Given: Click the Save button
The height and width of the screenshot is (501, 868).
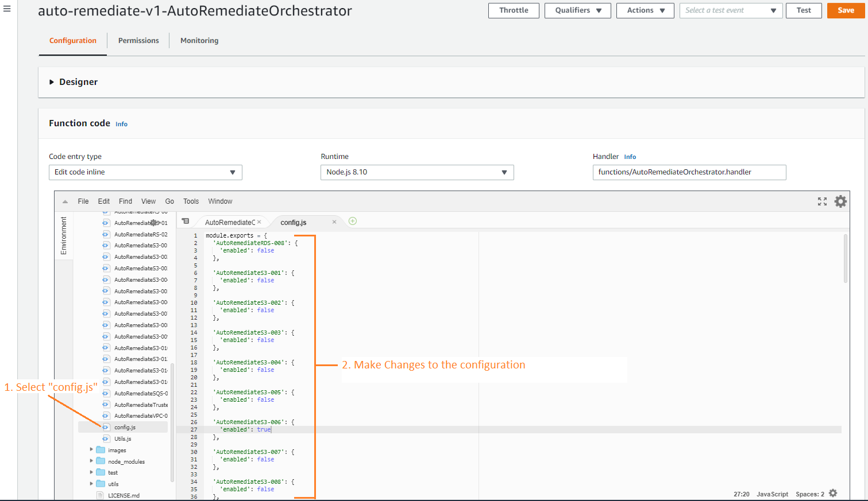Looking at the screenshot, I should click(x=846, y=10).
